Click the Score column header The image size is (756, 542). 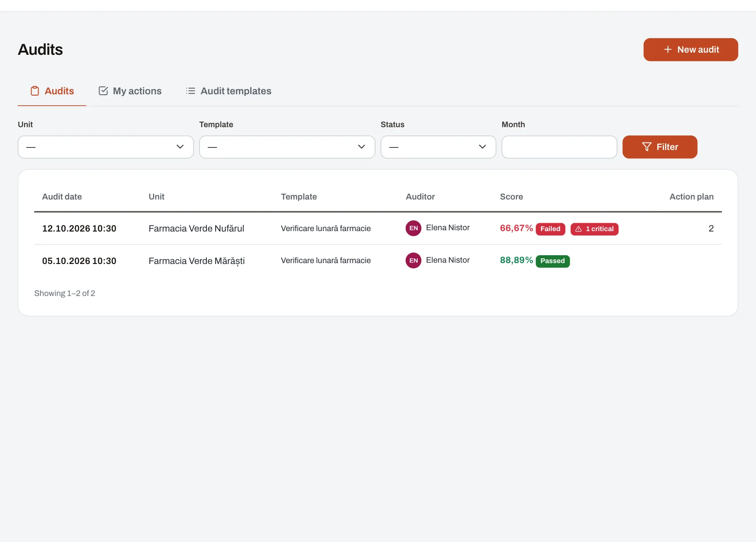[511, 197]
